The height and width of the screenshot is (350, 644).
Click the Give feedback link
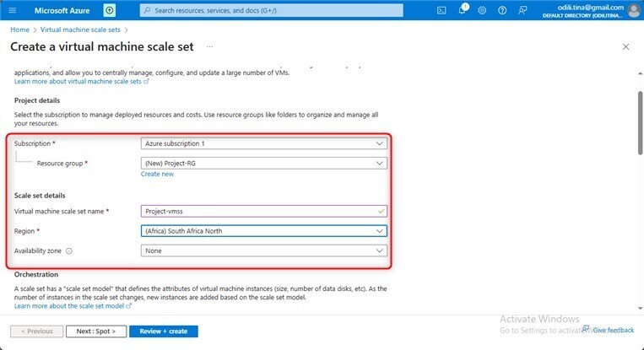pyautogui.click(x=609, y=330)
